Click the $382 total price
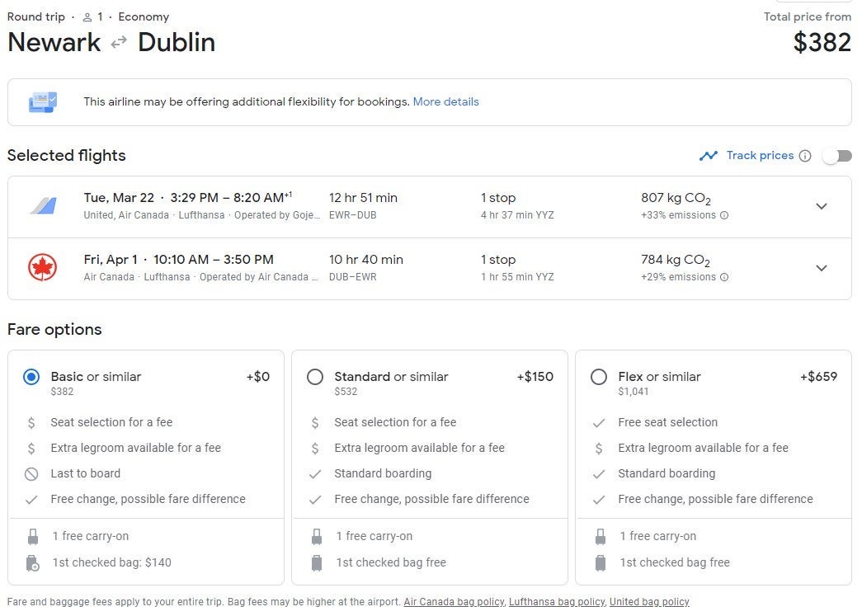The height and width of the screenshot is (616, 862). tap(822, 42)
